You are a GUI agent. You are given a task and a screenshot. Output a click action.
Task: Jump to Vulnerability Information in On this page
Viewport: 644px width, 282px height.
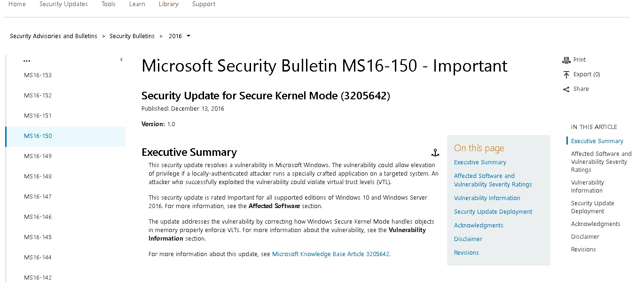coord(487,198)
